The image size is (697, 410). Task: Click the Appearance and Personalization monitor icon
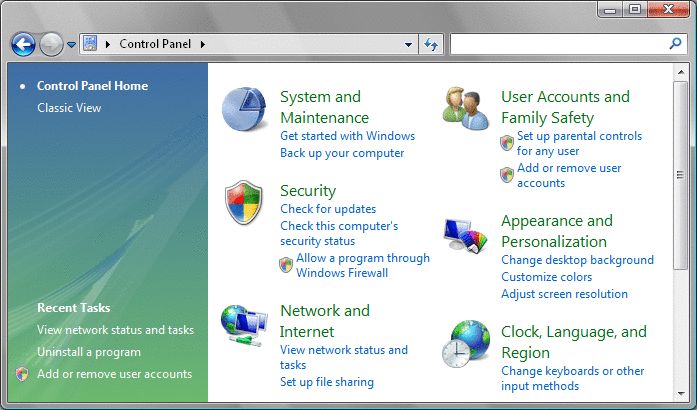[465, 236]
